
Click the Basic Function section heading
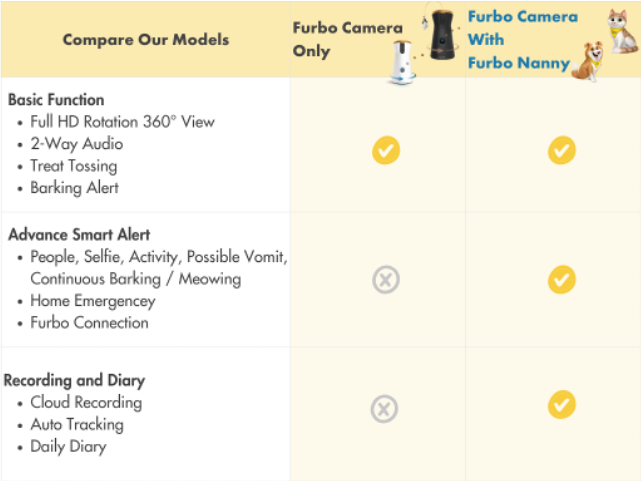coord(56,100)
